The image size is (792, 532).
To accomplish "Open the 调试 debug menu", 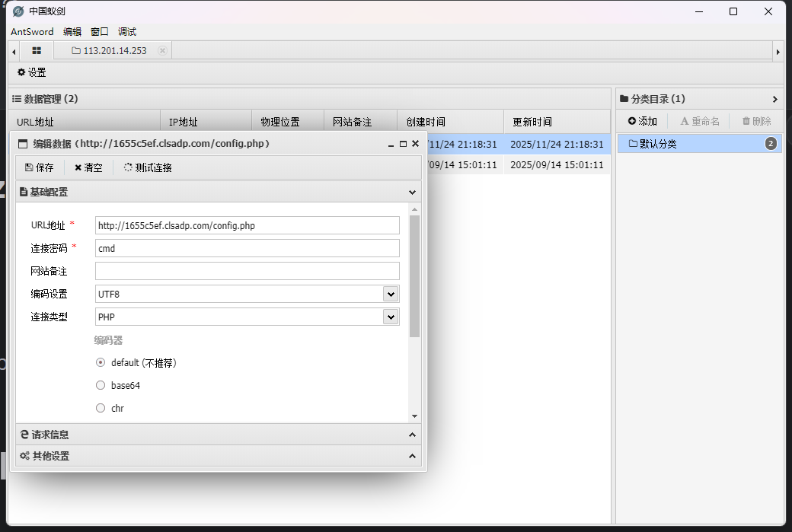I will tap(127, 32).
